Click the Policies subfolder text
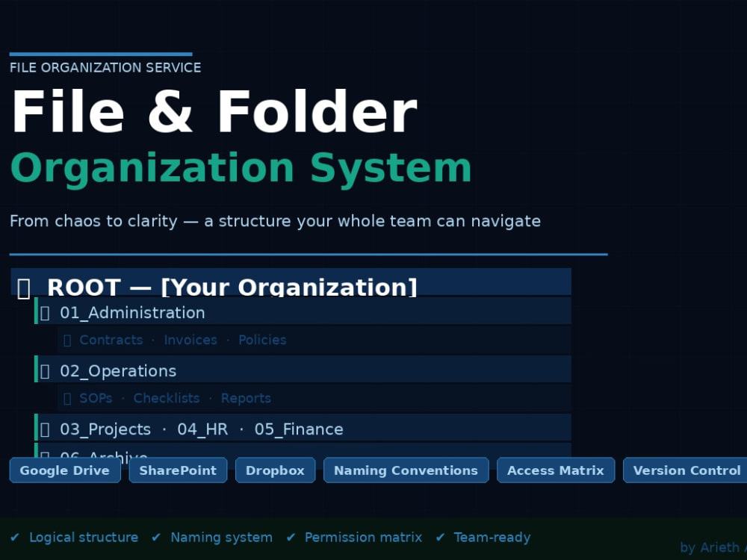747x560 pixels. [262, 340]
